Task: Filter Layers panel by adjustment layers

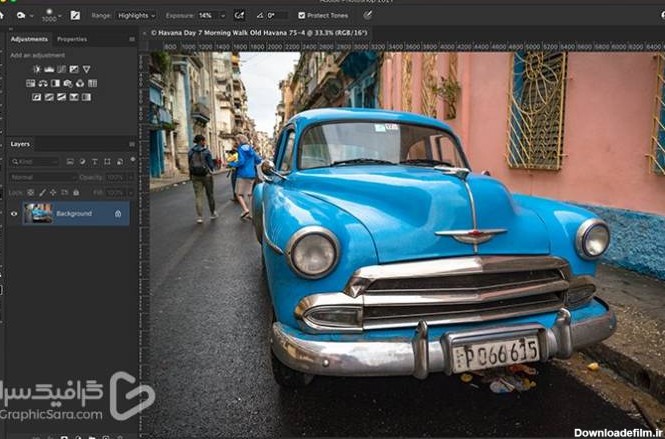Action: pos(82,162)
